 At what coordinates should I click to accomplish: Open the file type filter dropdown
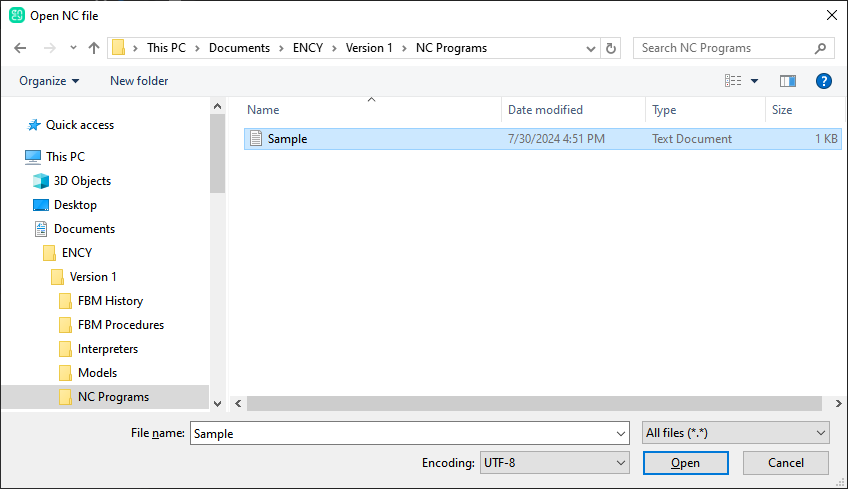coord(735,433)
